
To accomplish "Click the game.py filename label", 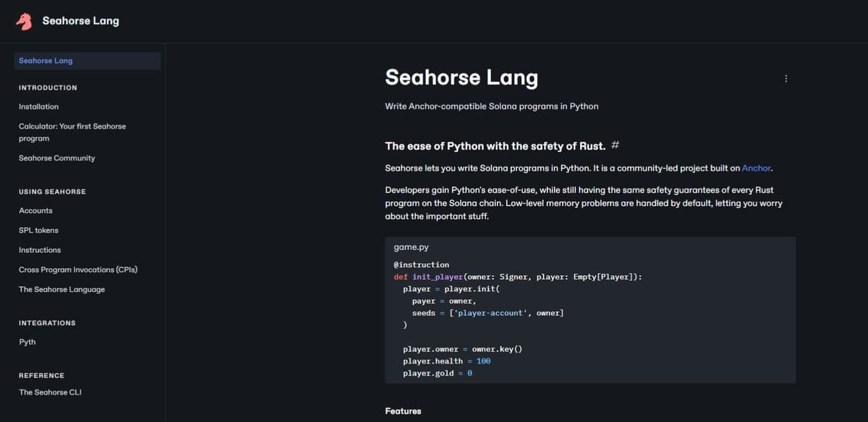I will tap(411, 247).
